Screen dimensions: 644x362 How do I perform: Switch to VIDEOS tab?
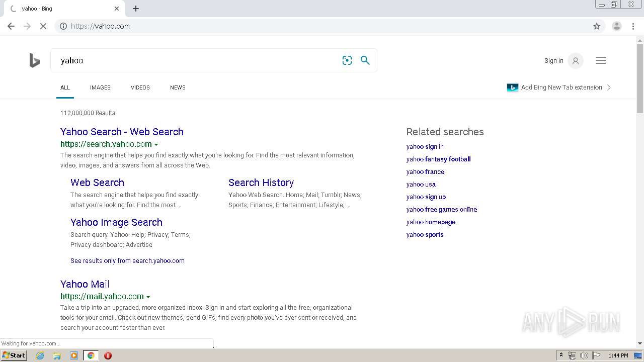pos(140,87)
